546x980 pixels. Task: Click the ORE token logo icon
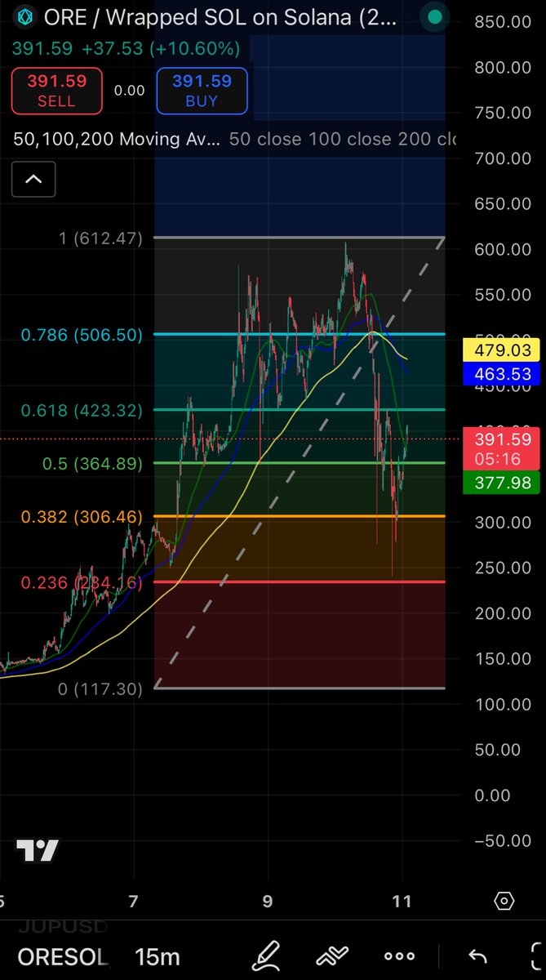[25, 16]
